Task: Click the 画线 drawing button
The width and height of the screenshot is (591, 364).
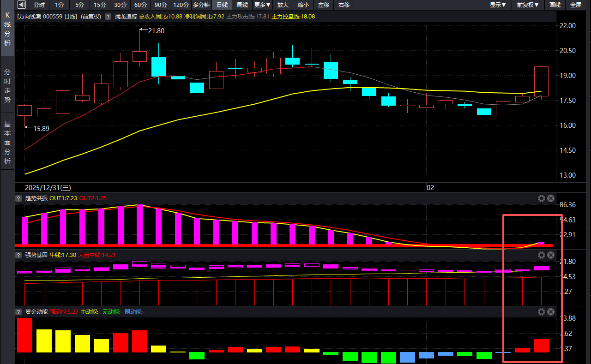Action: pyautogui.click(x=555, y=5)
